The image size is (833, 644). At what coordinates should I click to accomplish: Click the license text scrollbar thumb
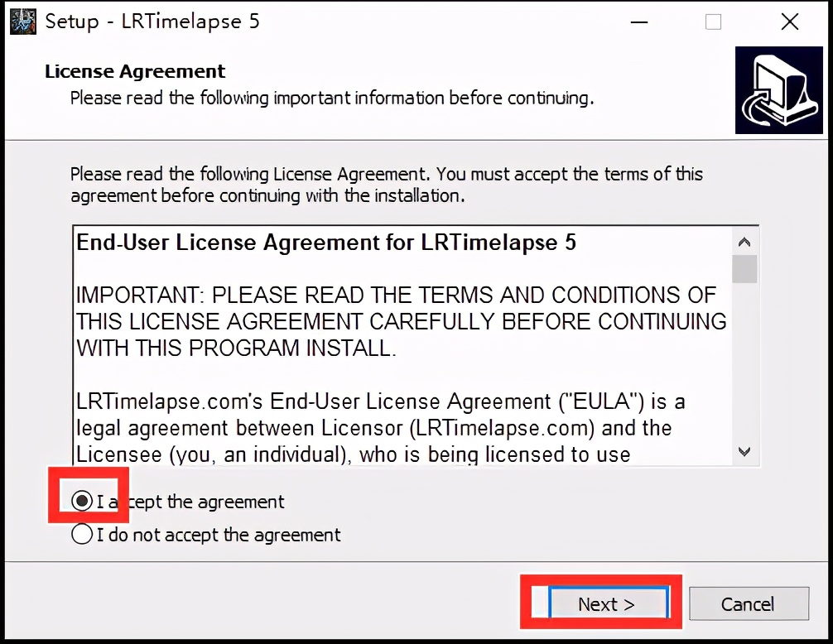point(744,269)
